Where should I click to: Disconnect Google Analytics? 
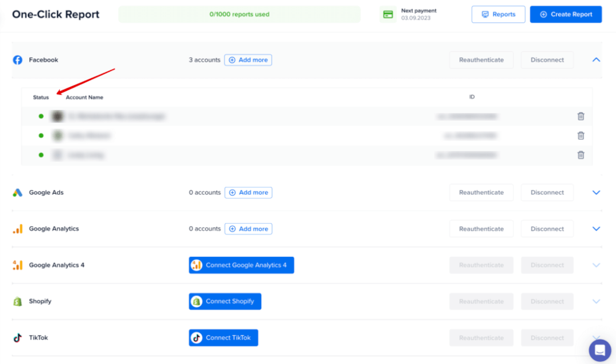[547, 229]
